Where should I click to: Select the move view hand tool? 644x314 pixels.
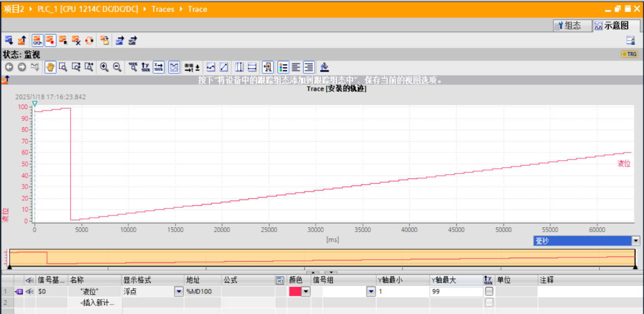click(x=50, y=67)
